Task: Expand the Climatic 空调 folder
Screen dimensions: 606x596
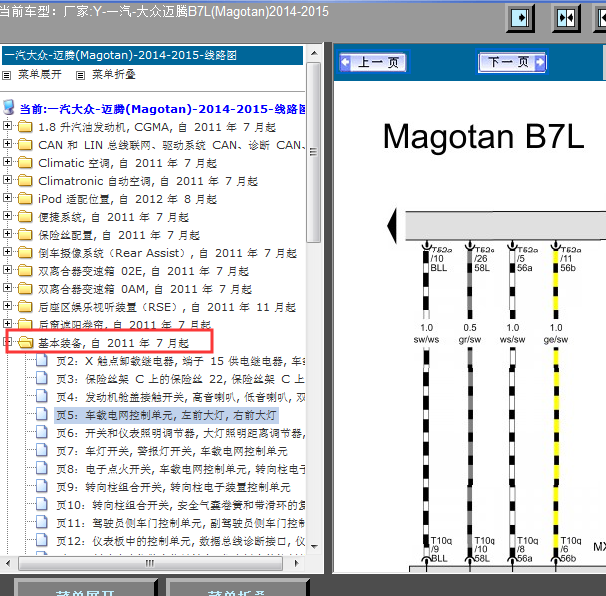Action: click(7, 162)
